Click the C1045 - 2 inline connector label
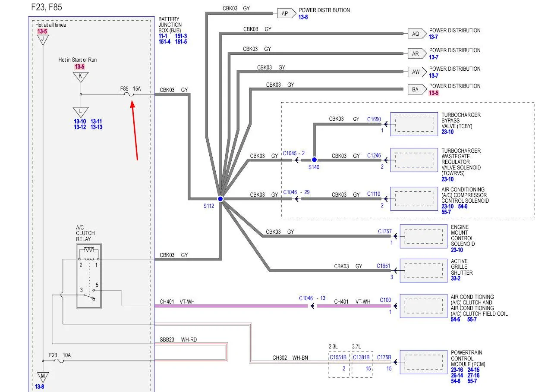This screenshot has width=551, height=392. tap(294, 153)
